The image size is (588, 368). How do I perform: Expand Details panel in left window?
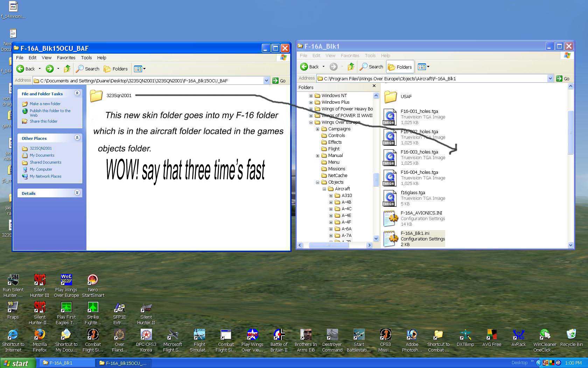tap(77, 193)
